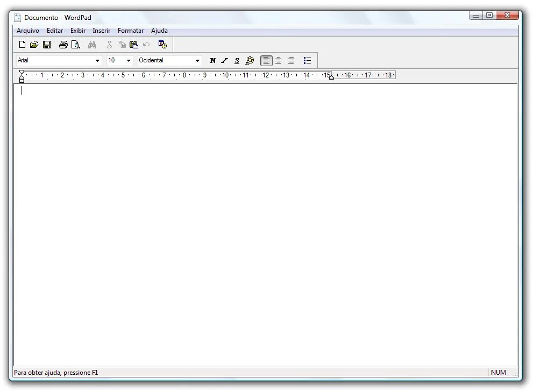Create a new document with the New icon

pos(22,45)
